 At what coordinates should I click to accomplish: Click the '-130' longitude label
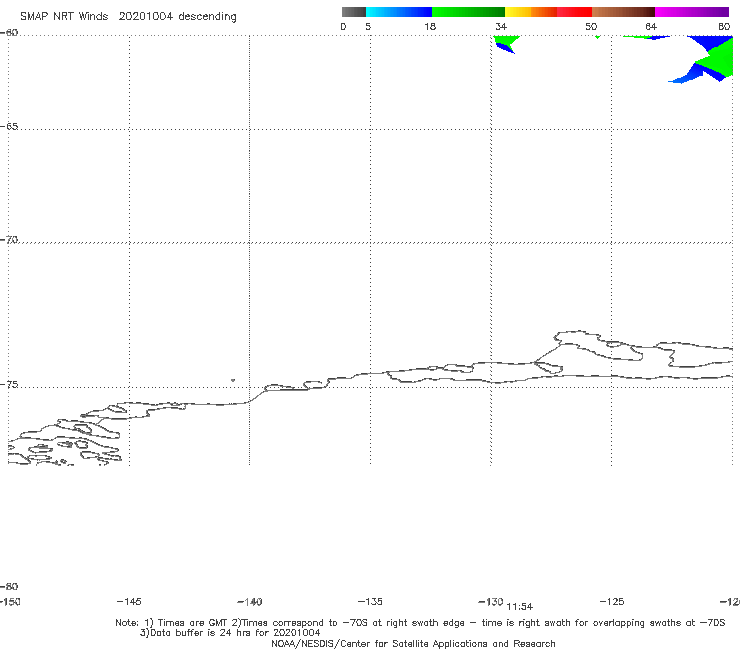[x=491, y=601]
